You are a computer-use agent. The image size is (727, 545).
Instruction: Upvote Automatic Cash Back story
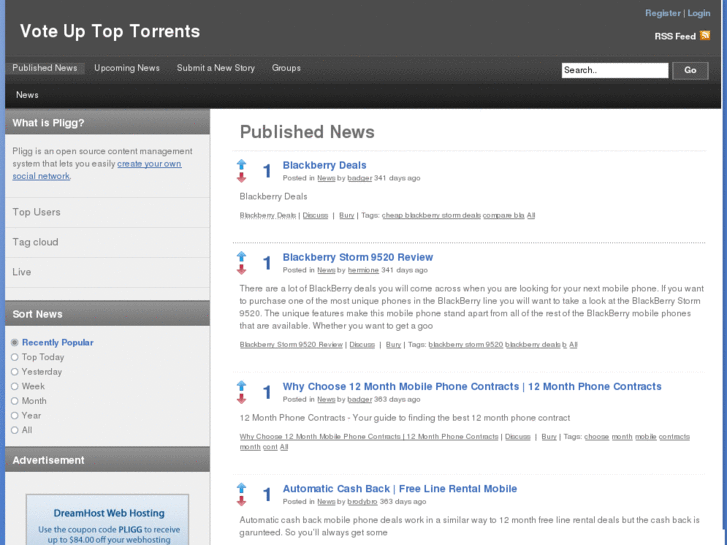(x=241, y=488)
